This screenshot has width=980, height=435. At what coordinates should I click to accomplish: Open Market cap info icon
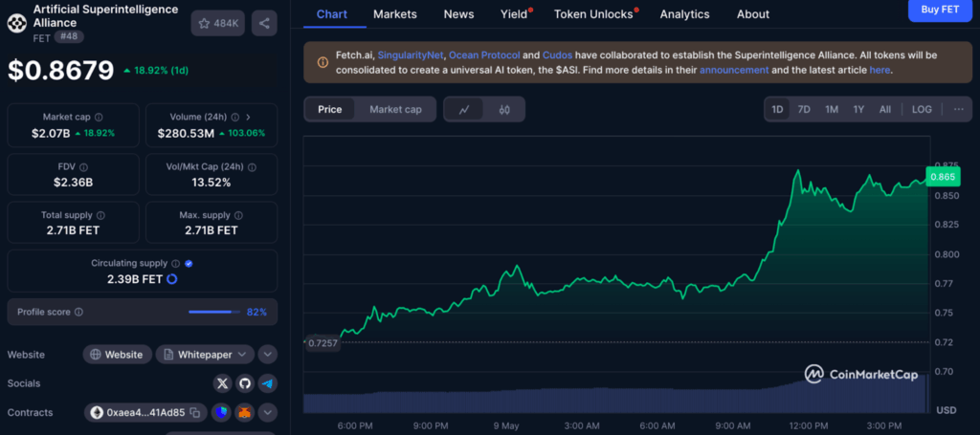(x=99, y=118)
